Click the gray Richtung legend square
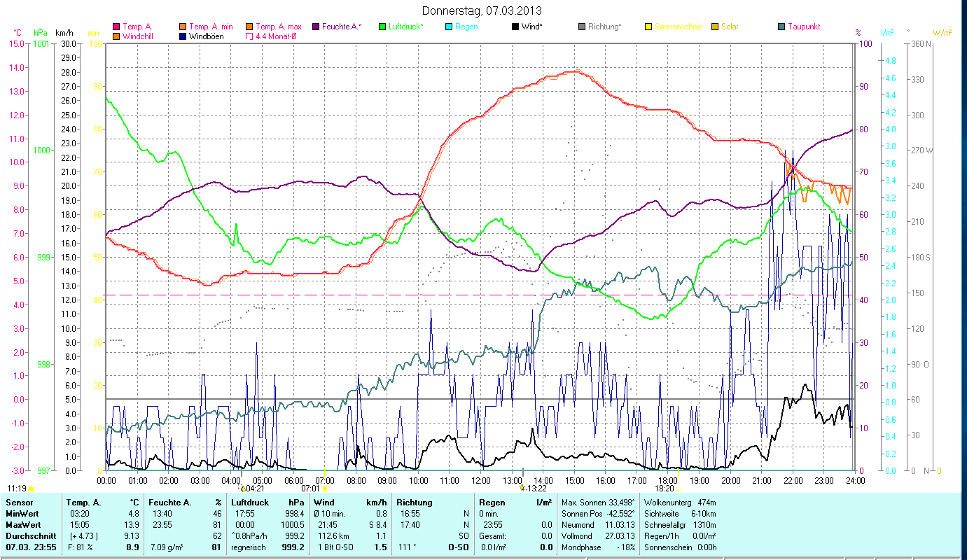967x560 pixels. [x=582, y=27]
